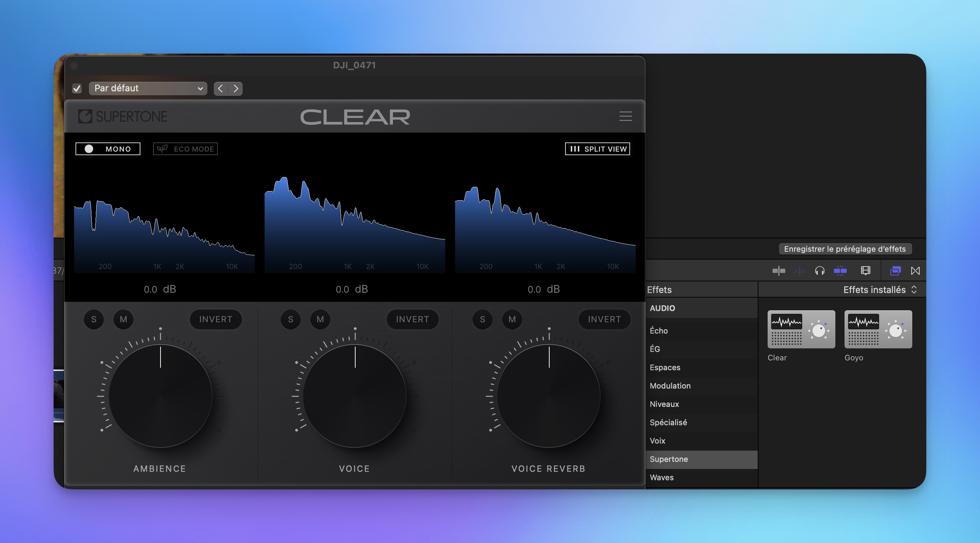Screen dimensions: 980x543
Task: Toggle the MONO switch
Action: coord(108,149)
